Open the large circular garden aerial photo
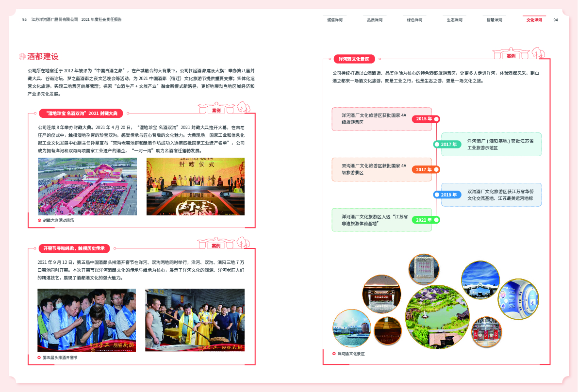Screen dimensions: 578x392 [437, 316]
